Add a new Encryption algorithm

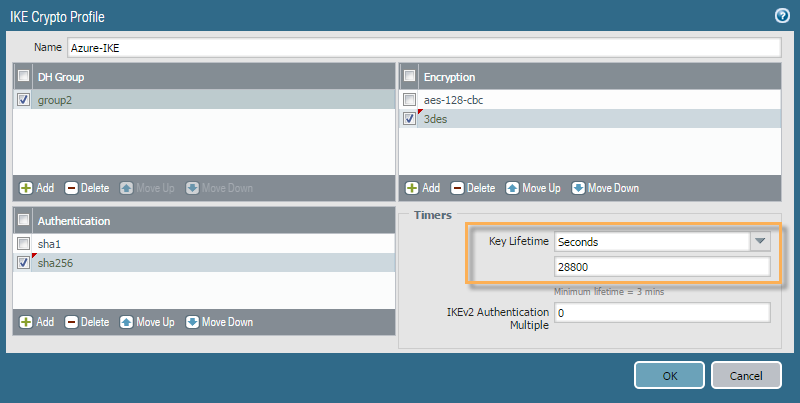point(423,188)
